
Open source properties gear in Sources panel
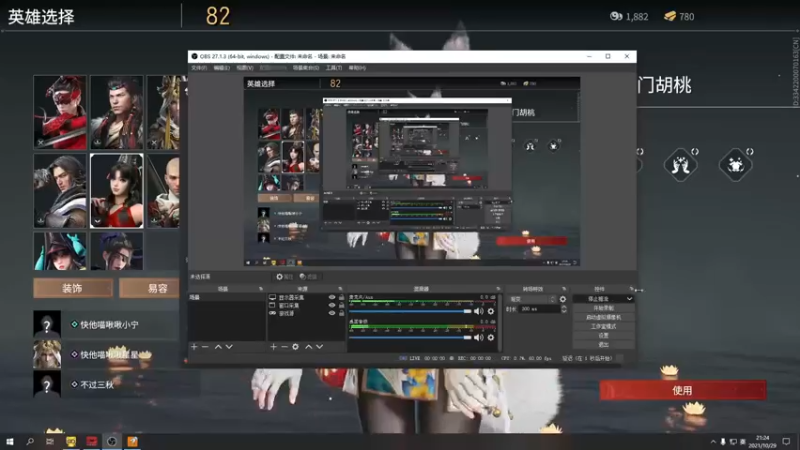pyautogui.click(x=295, y=347)
